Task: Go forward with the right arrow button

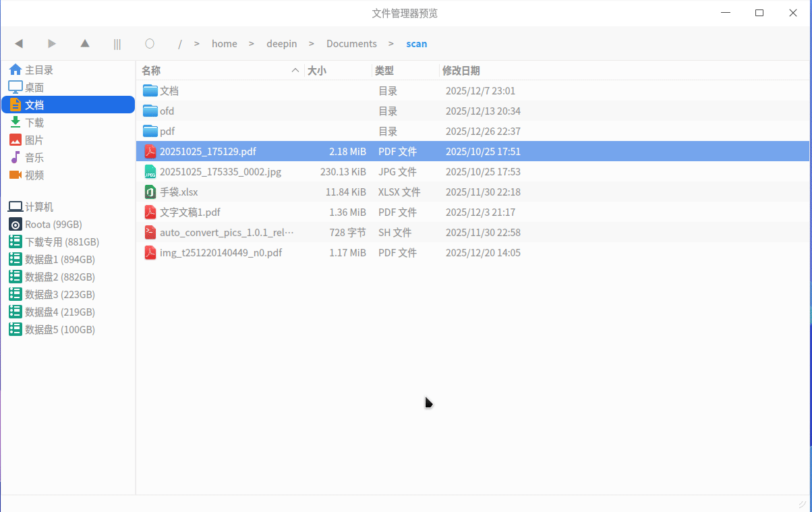Action: 52,44
